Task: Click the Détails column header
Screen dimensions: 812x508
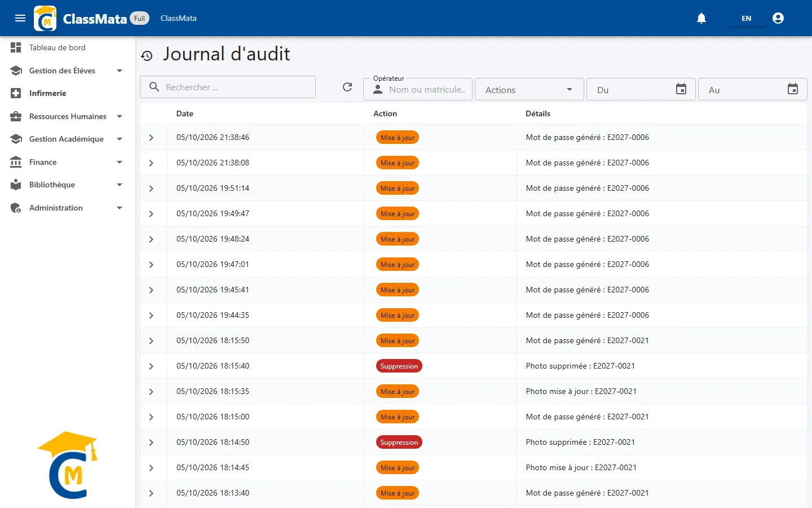Action: tap(538, 113)
